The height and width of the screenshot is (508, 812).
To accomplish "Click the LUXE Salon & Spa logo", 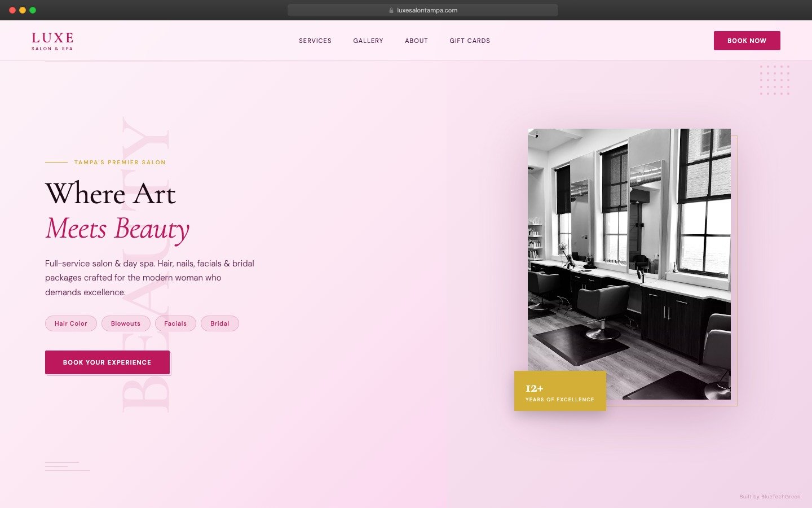I will click(x=52, y=41).
